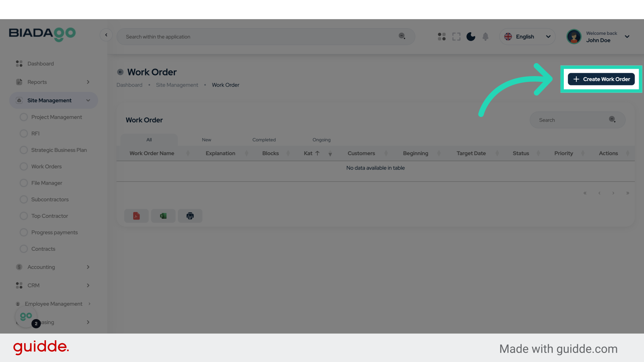Open John Doe's profile avatar

tap(574, 37)
